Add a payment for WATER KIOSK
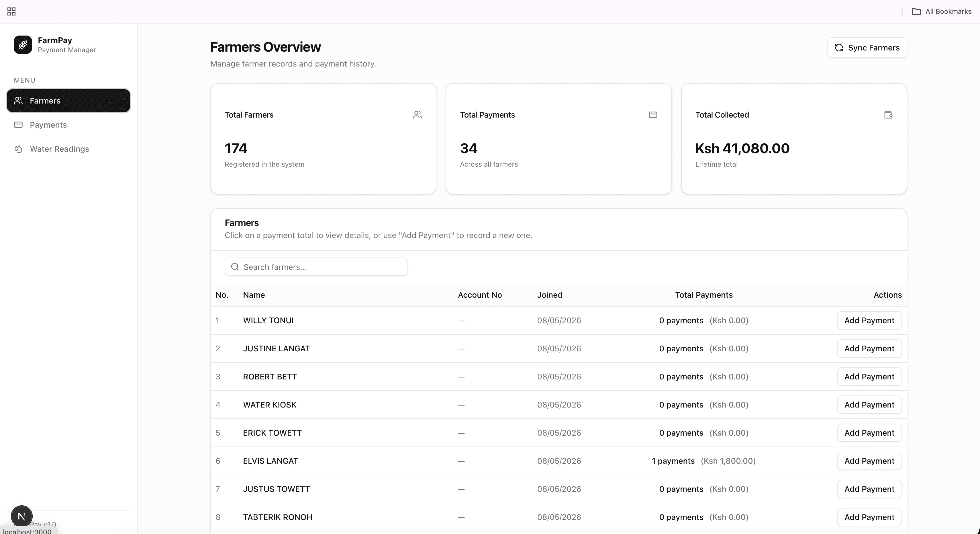The width and height of the screenshot is (980, 534). [869, 404]
